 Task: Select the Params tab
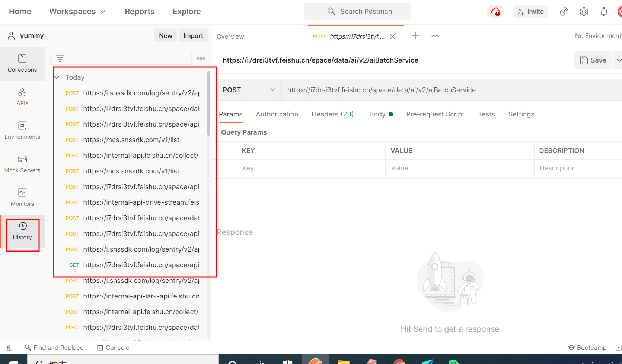[x=230, y=114]
